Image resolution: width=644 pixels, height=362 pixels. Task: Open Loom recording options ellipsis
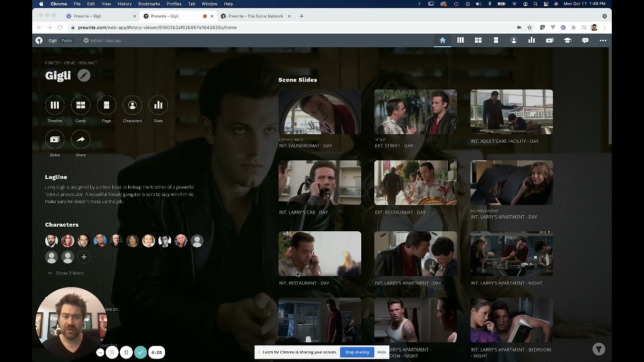100,352
